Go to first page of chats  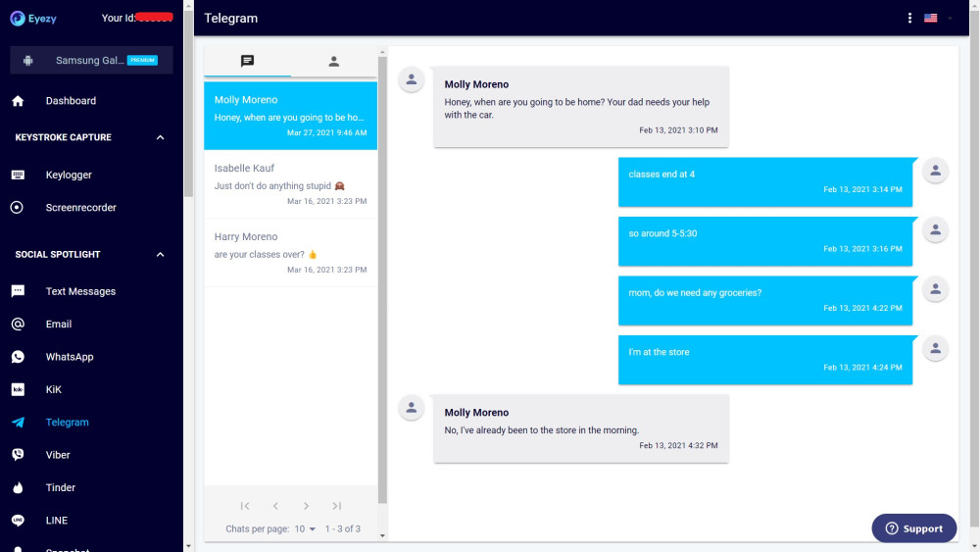tap(245, 506)
